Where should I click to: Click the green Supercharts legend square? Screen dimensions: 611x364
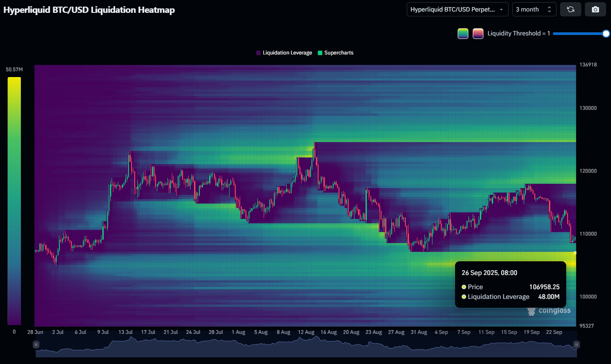(320, 53)
